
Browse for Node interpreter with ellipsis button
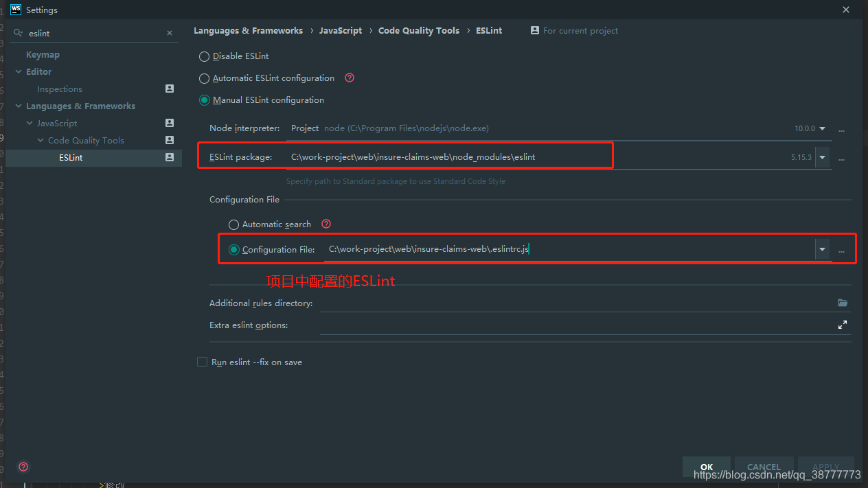(841, 129)
